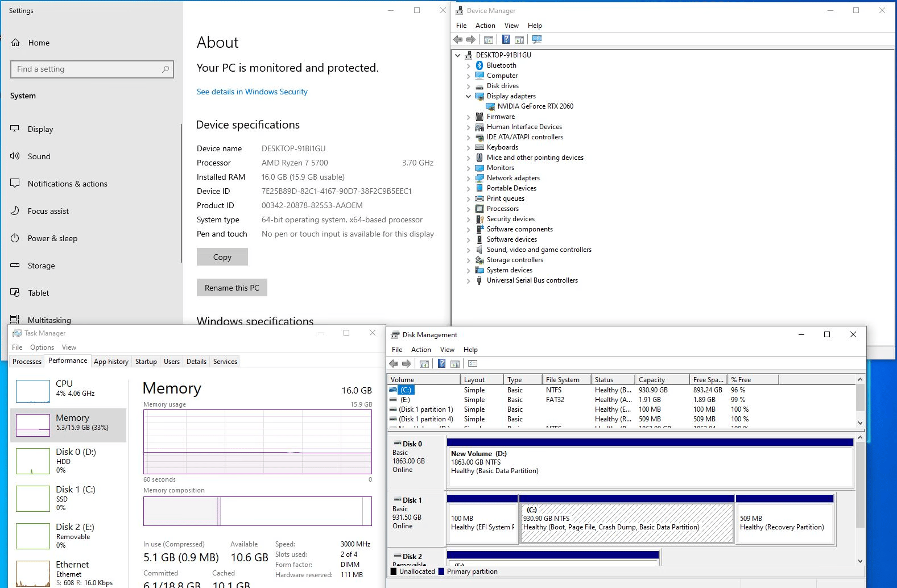Select Disk 1 (C:) performance graph
The image size is (897, 588).
pos(68,498)
